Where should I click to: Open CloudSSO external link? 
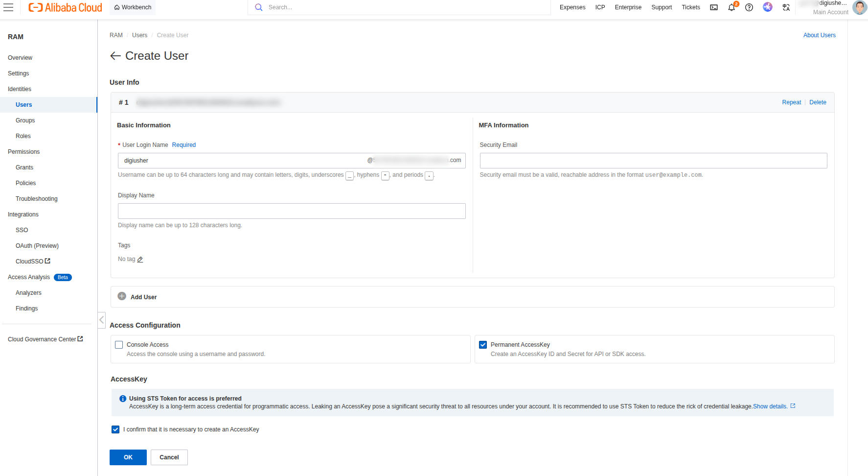click(33, 262)
